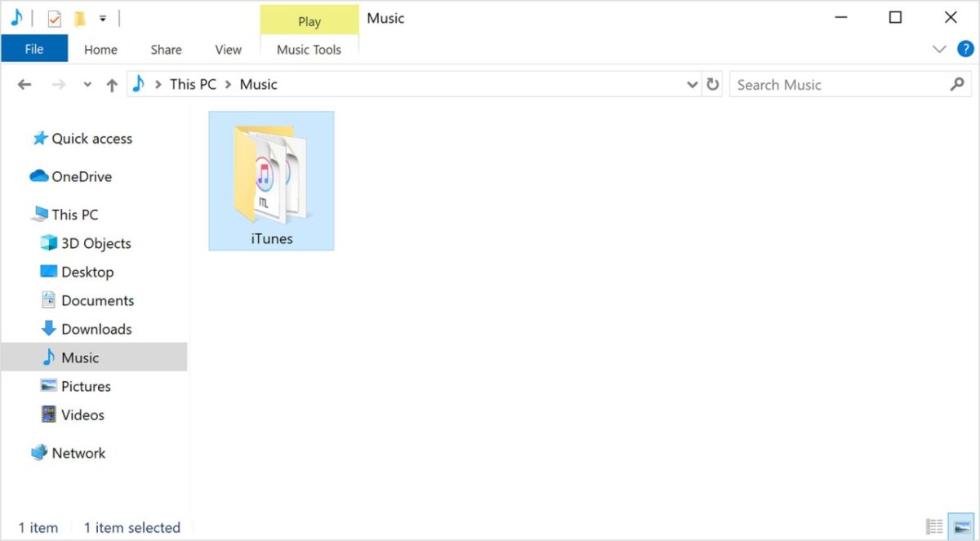Open the Music Tools tab
The height and width of the screenshot is (541, 980).
coord(309,50)
